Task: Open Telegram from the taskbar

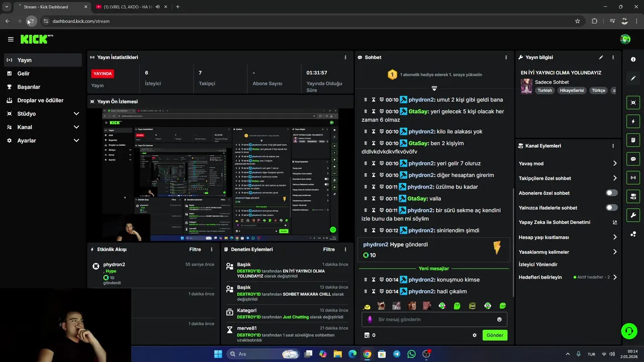Action: point(396,354)
